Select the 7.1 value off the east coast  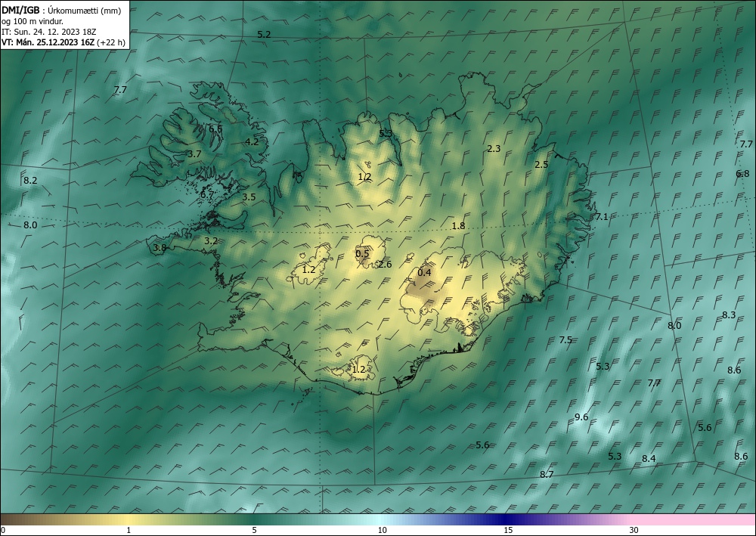601,217
